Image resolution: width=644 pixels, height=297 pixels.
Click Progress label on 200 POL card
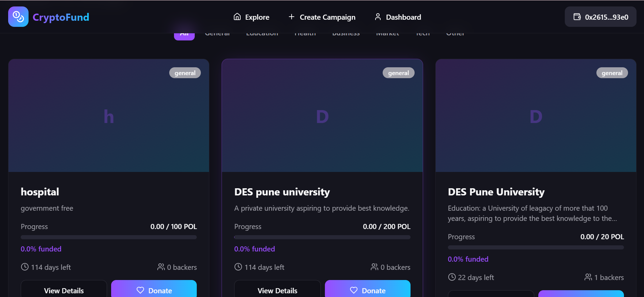coord(248,227)
